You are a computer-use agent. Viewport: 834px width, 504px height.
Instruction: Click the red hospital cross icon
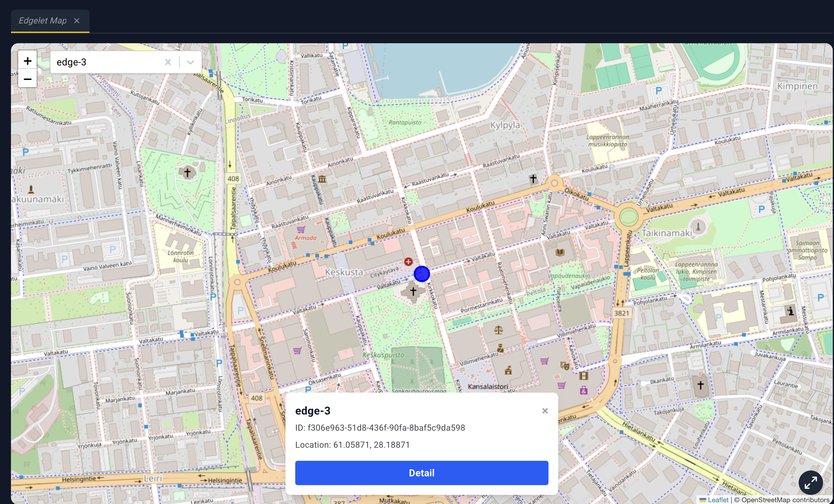[408, 262]
